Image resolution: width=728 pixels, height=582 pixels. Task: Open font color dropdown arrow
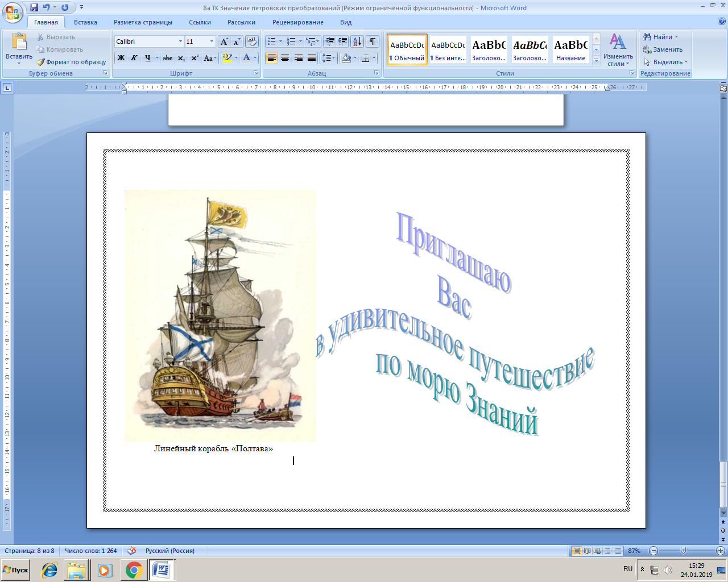[255, 58]
